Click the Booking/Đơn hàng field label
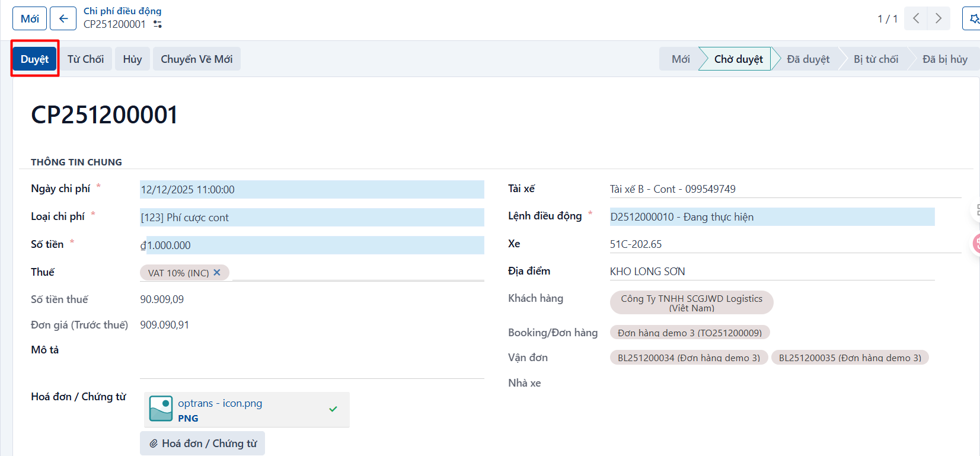Screen dimensions: 980x456 click(x=553, y=333)
